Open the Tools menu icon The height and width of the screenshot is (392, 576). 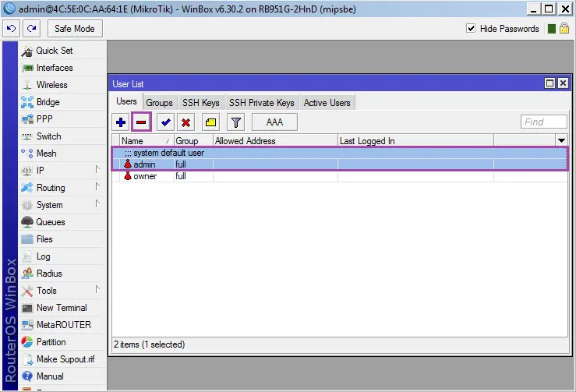27,291
